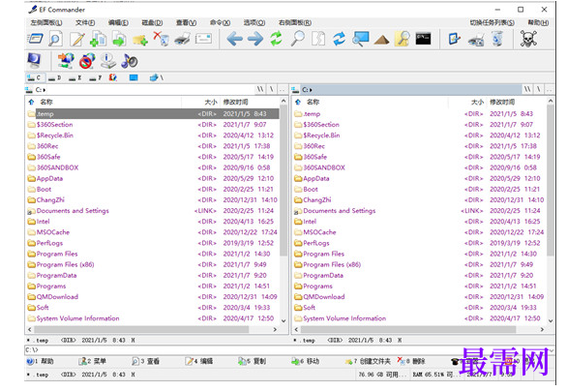Open the envelope mail toolbar icon
This screenshot has height=392, width=567.
pyautogui.click(x=203, y=39)
